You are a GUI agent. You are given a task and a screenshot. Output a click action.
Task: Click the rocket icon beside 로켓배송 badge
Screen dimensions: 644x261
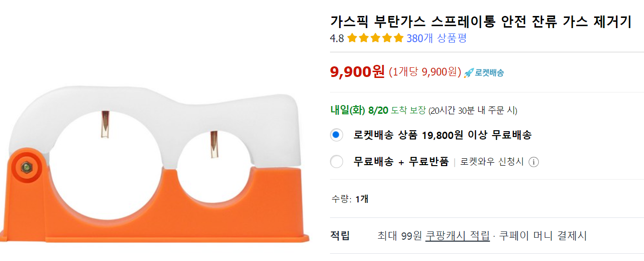pos(469,73)
